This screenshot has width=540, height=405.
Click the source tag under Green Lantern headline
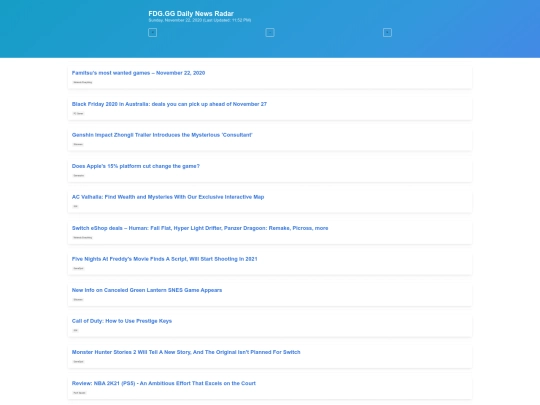coord(78,299)
